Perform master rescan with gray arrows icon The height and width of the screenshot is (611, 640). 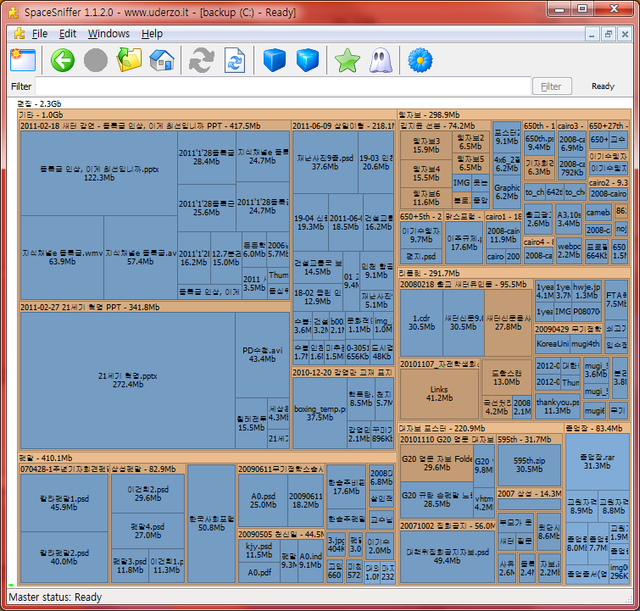coord(202,60)
